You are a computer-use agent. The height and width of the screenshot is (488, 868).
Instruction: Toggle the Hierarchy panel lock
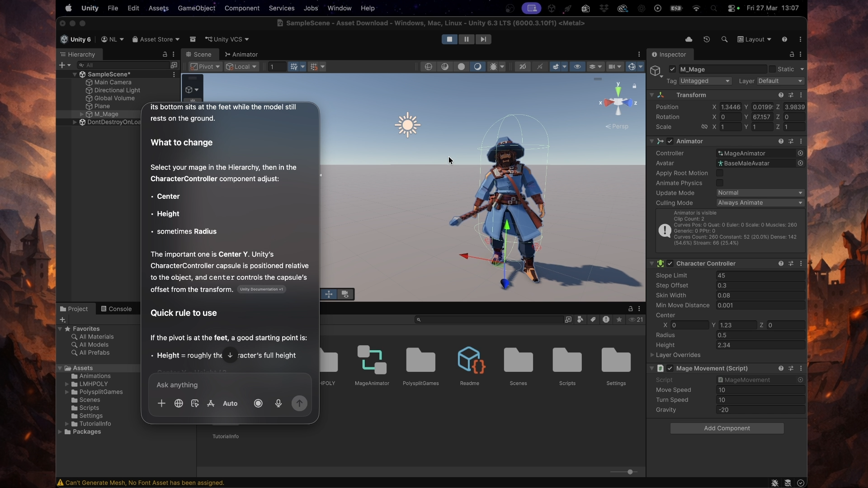click(x=165, y=54)
